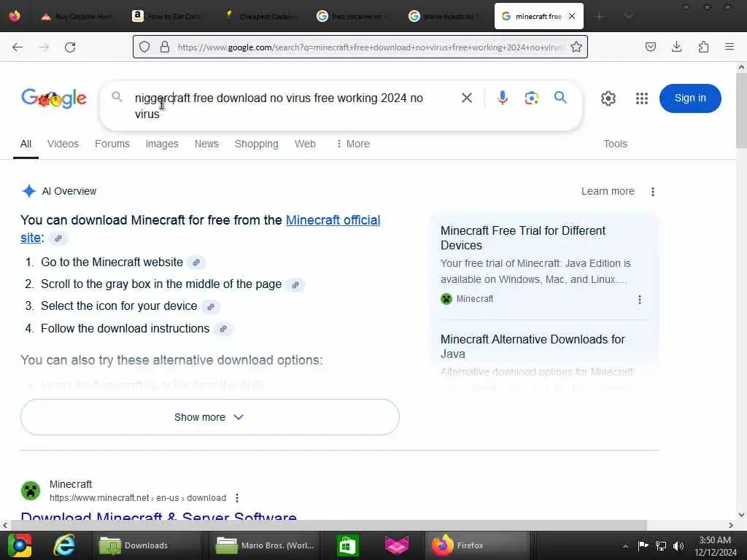Viewport: 747px width, 560px height.
Task: Click the vertical scrollbar down arrow
Action: (741, 515)
